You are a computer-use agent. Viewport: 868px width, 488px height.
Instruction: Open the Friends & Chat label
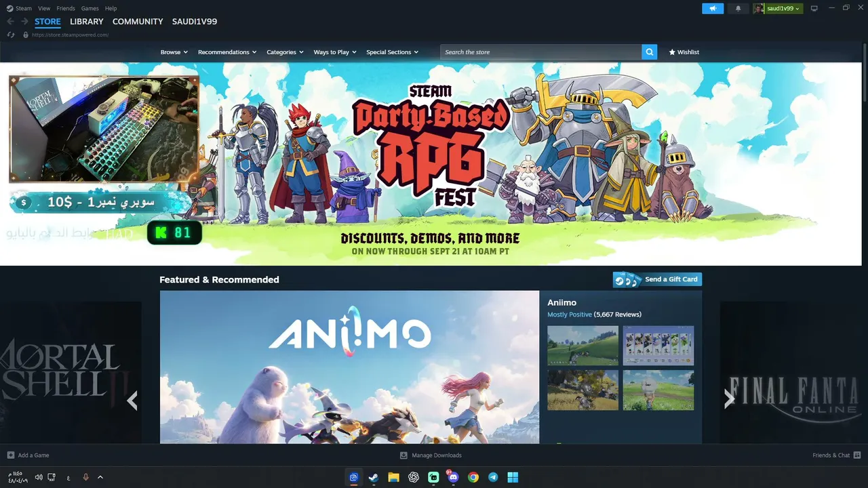click(831, 455)
